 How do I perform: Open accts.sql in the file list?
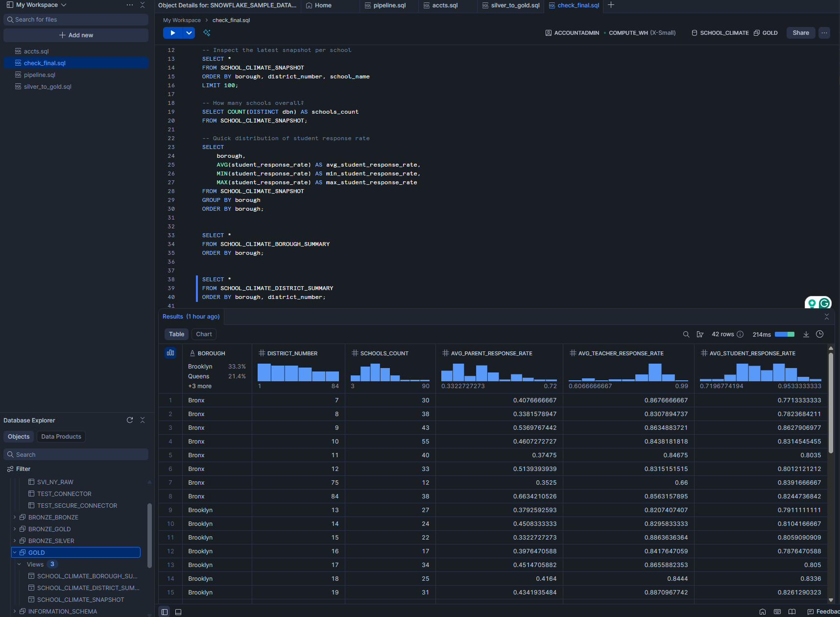pyautogui.click(x=36, y=51)
